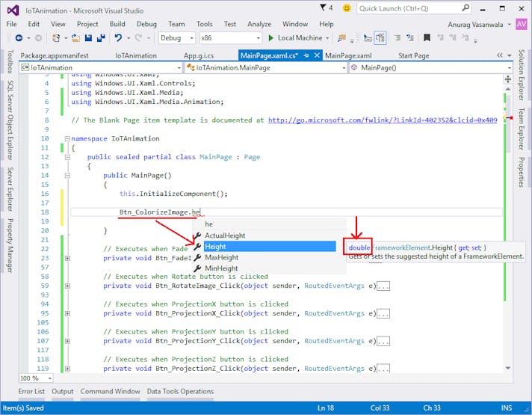Collapse the MainPage class outlining
This screenshot has height=415, width=532.
point(67,157)
